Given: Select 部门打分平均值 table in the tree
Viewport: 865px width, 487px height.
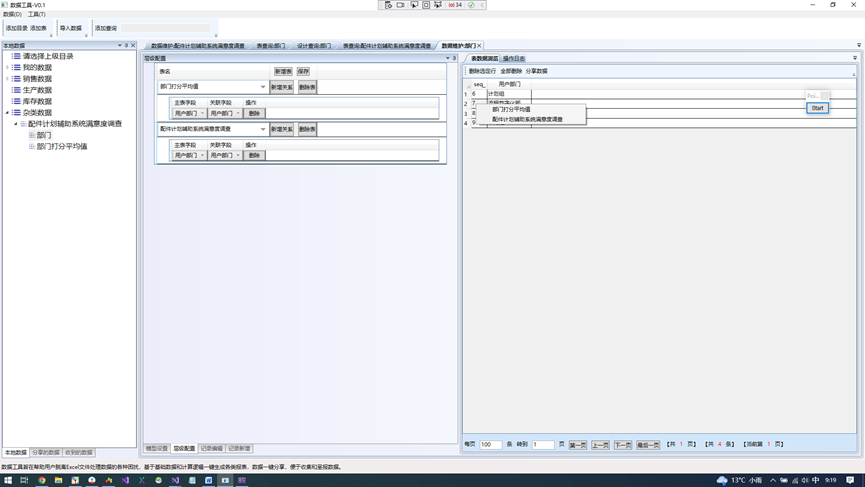Looking at the screenshot, I should 62,147.
